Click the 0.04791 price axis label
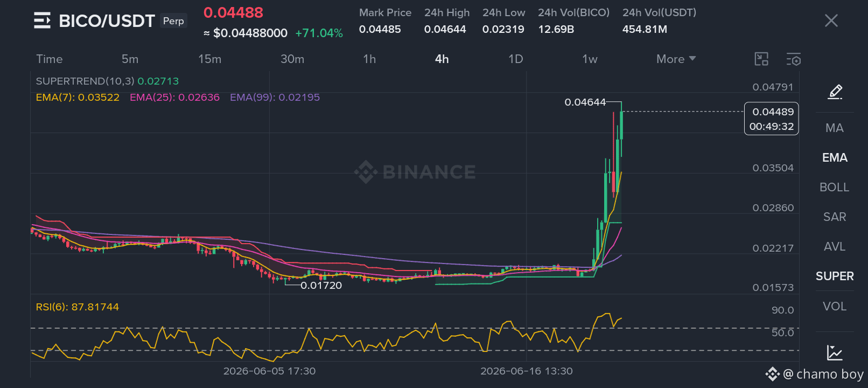Viewport: 868px width, 388px height. point(773,87)
